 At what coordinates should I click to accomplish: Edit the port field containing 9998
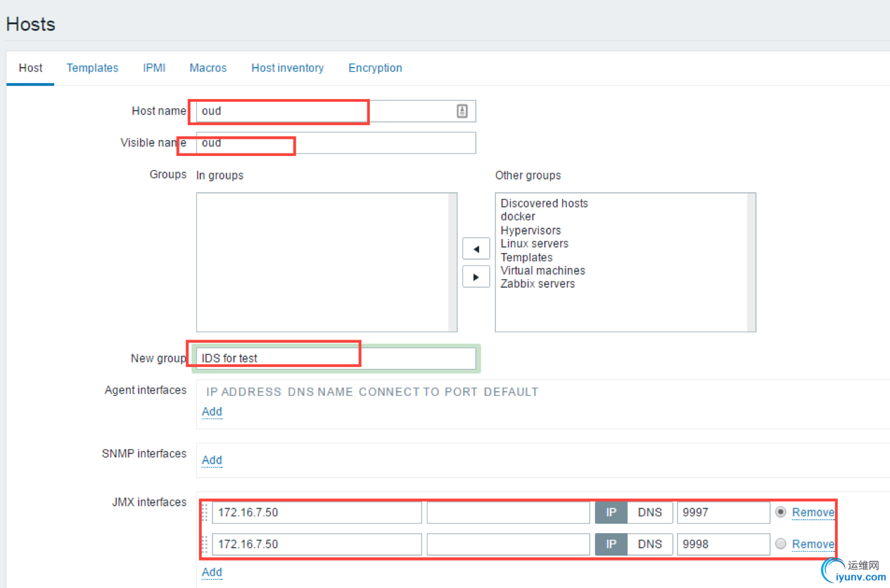[723, 544]
